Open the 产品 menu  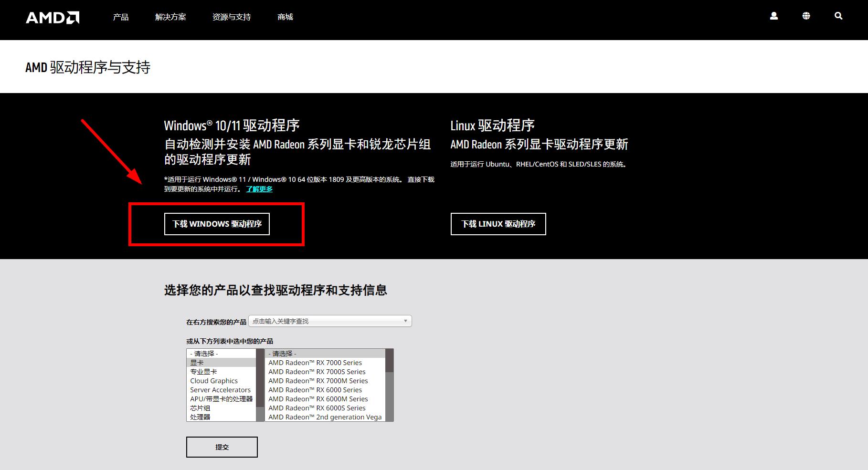pos(121,17)
